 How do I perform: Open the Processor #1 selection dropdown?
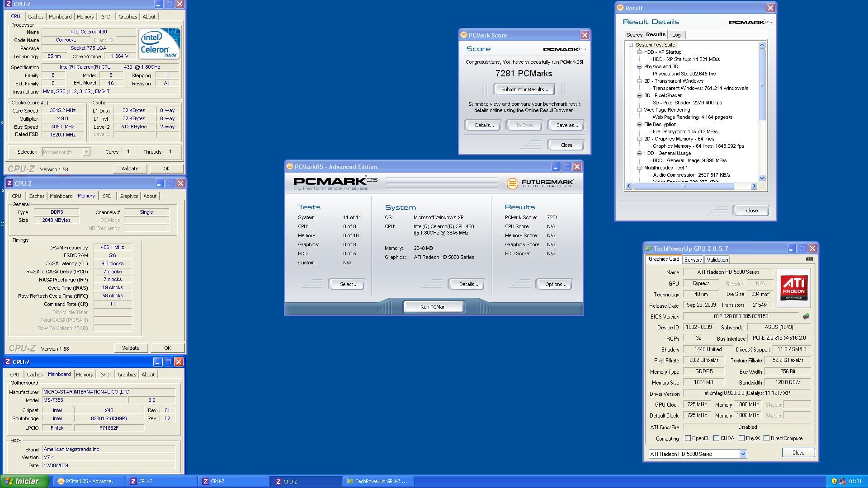86,152
